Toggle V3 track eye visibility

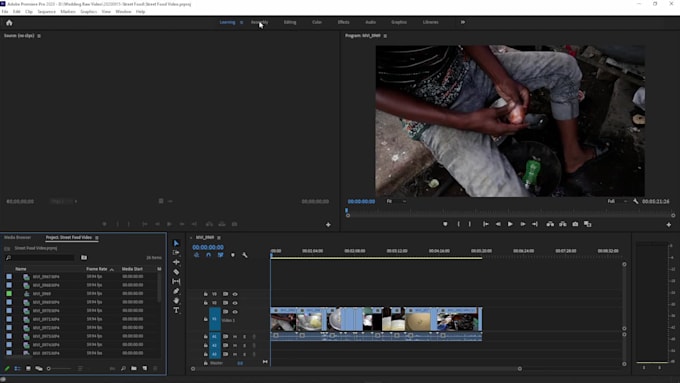coord(235,294)
